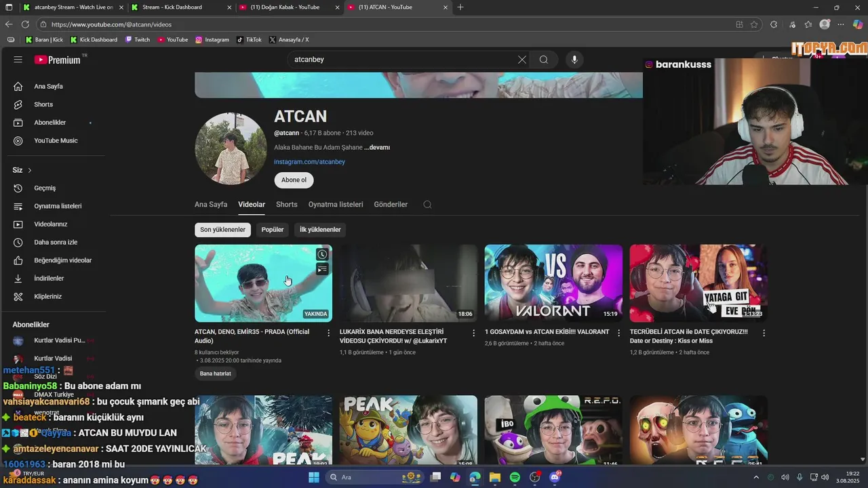Open the browser tab actions menu

pos(10,7)
